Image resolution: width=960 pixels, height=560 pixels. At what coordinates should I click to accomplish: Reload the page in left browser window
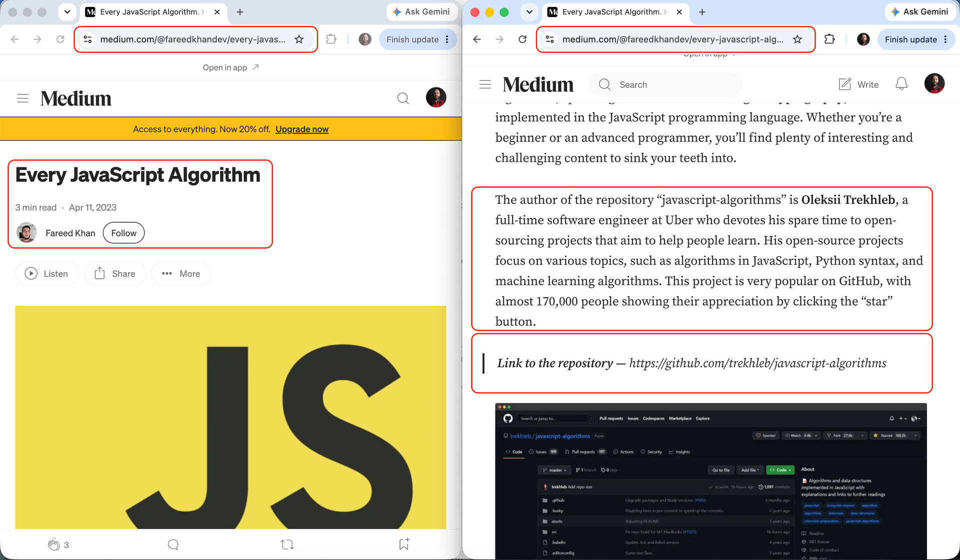point(60,39)
